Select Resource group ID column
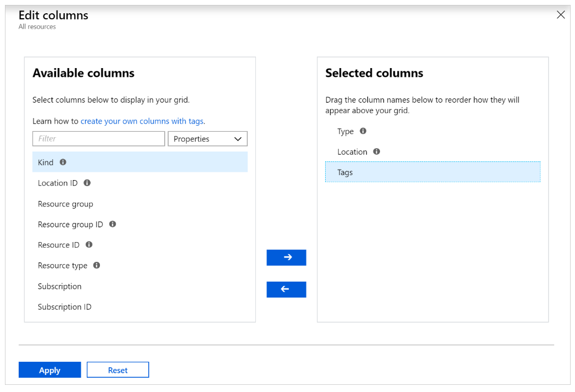Viewport: 575px width, 392px height. [140, 224]
